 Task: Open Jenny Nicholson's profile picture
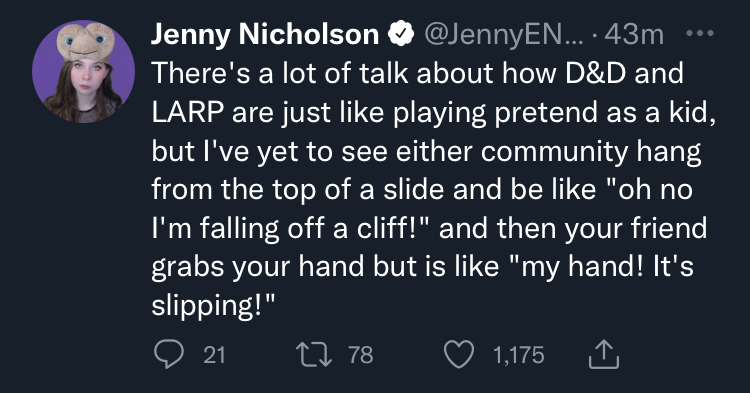click(84, 71)
